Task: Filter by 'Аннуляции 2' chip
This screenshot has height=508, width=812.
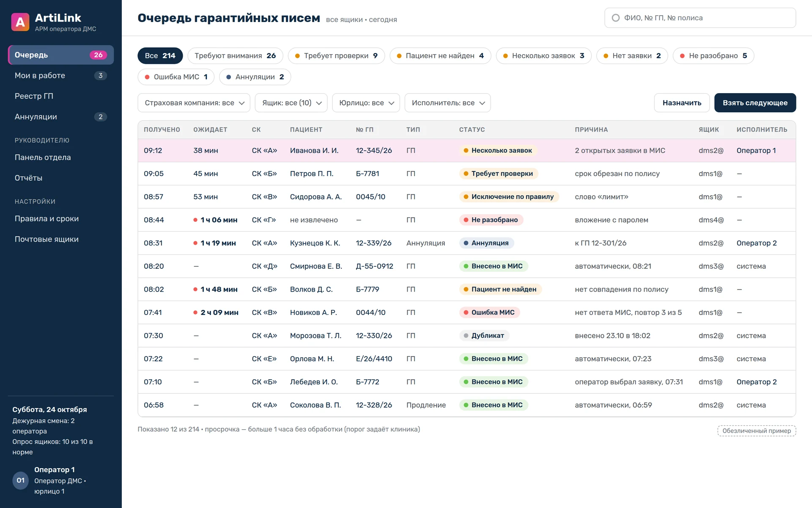Action: click(255, 77)
